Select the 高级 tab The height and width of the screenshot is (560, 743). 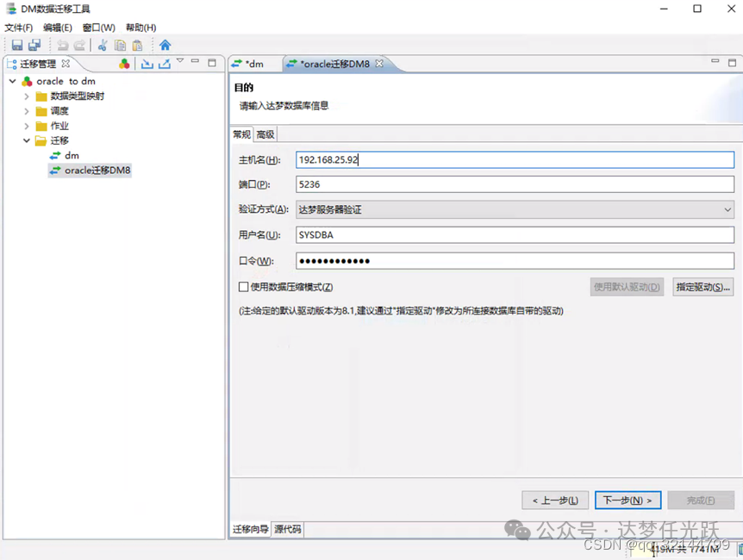point(265,134)
